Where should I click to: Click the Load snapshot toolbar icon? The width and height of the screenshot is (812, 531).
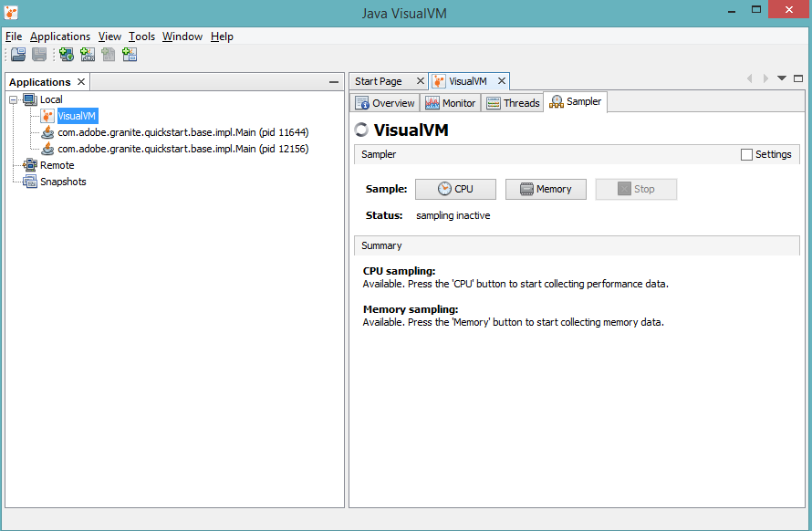pyautogui.click(x=18, y=55)
